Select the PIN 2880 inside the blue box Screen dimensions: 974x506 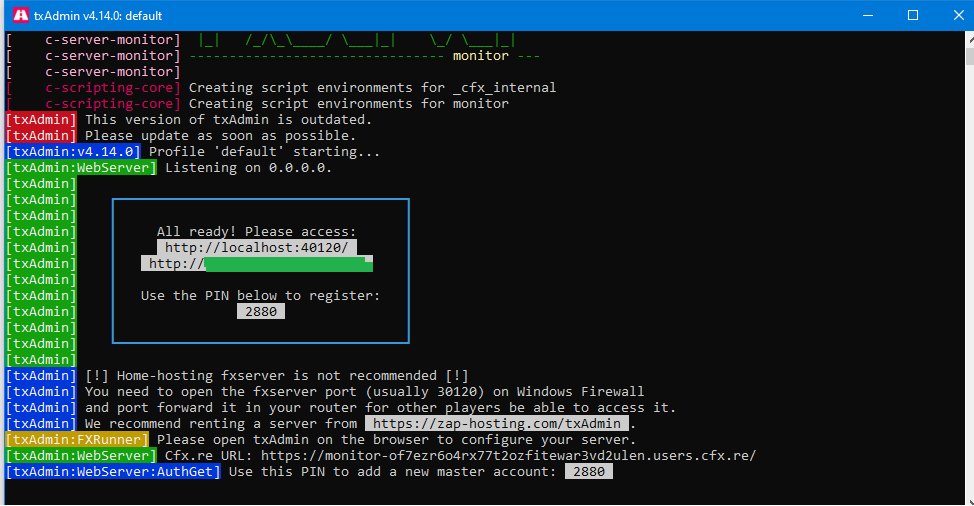click(261, 312)
